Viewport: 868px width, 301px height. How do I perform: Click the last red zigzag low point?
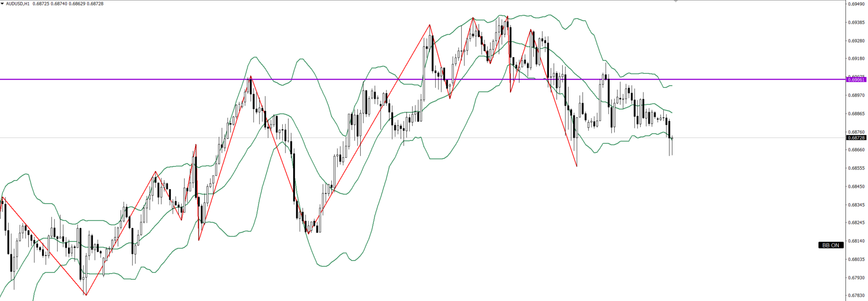point(577,166)
